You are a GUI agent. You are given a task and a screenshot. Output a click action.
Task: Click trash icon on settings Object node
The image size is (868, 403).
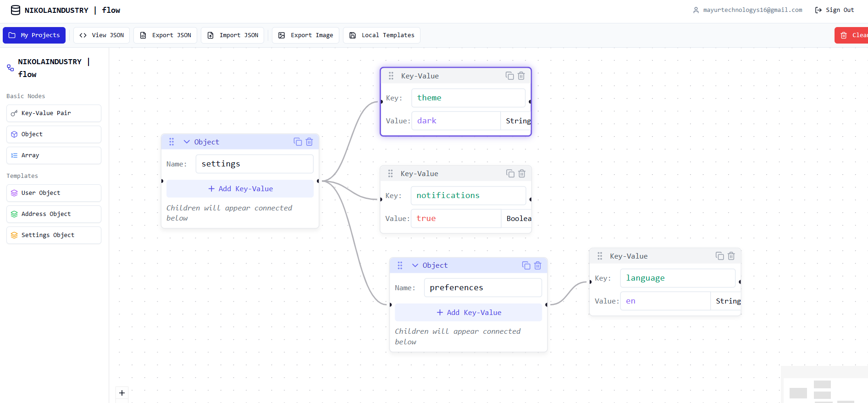point(310,142)
